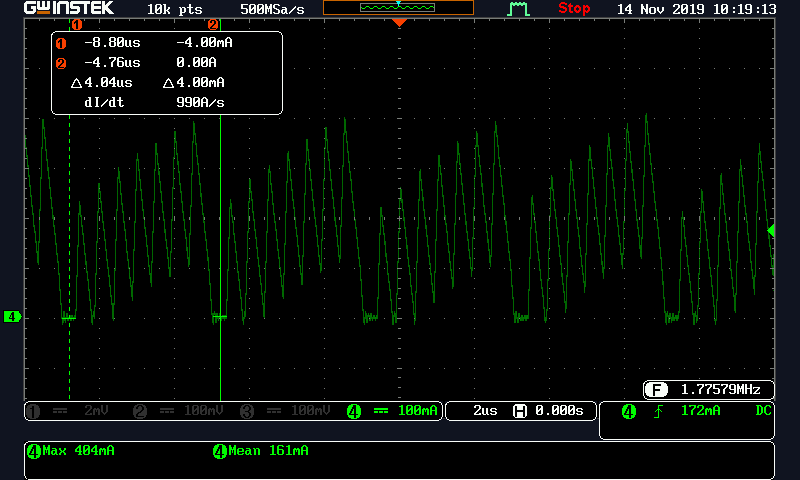Screen dimensions: 800x480
Task: Click the -4.76us cursor time value
Action: pos(112,62)
